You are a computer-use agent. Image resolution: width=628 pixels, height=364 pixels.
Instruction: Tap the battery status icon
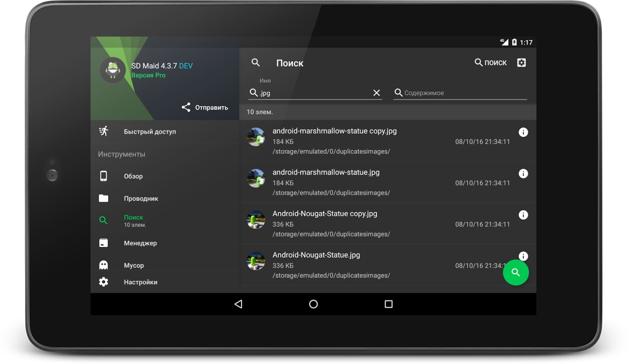[x=514, y=42]
